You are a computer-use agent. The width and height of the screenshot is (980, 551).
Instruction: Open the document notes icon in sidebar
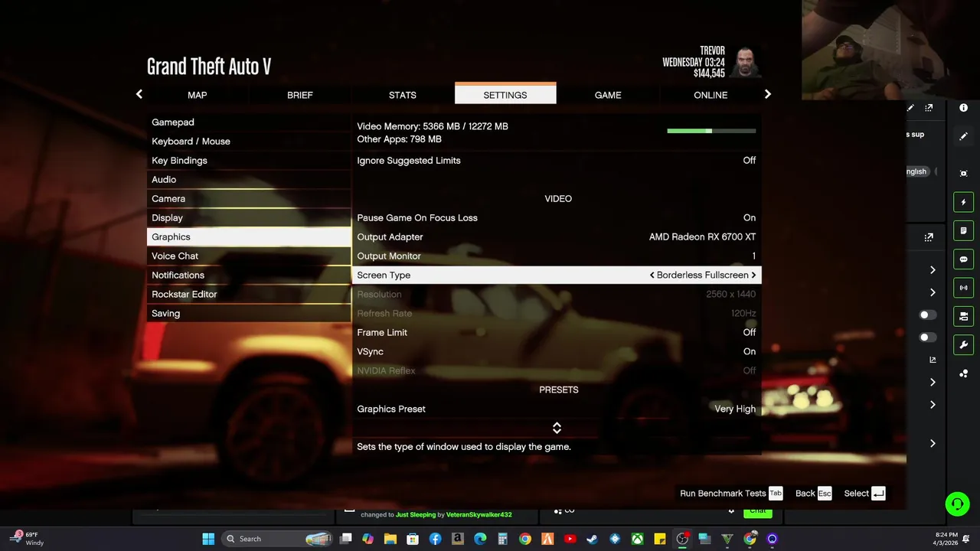pyautogui.click(x=963, y=230)
